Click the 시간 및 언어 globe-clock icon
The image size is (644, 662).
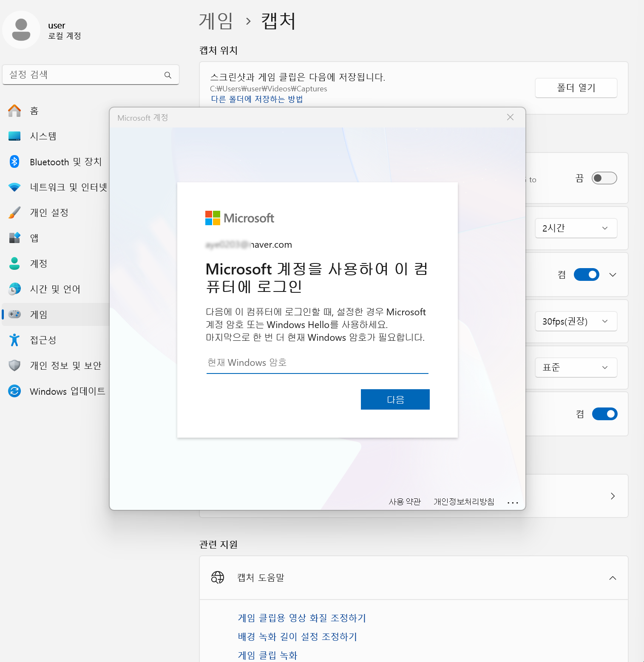tap(14, 289)
